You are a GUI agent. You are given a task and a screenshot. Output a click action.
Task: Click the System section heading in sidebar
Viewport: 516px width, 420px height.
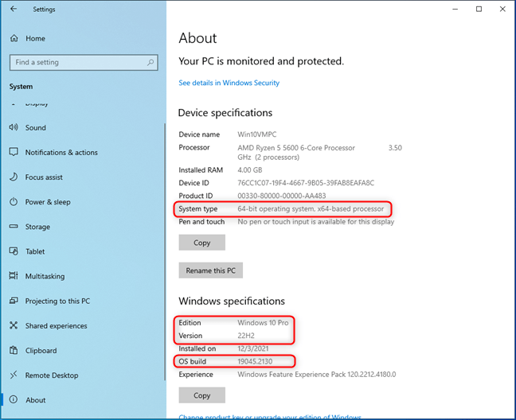pos(21,87)
